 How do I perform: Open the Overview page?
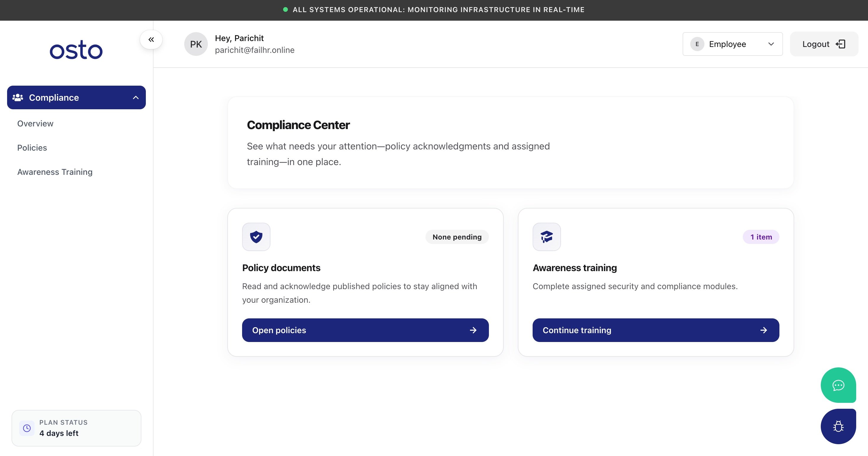(x=35, y=124)
